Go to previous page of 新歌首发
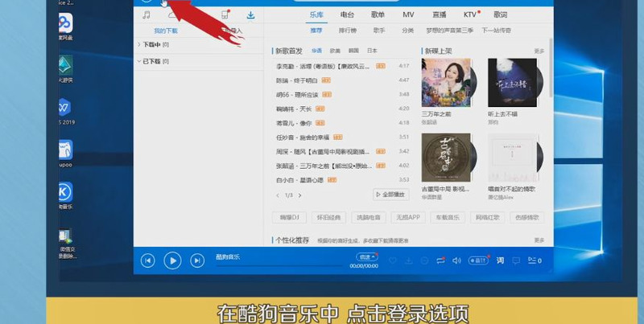This screenshot has width=644, height=324. pyautogui.click(x=278, y=195)
